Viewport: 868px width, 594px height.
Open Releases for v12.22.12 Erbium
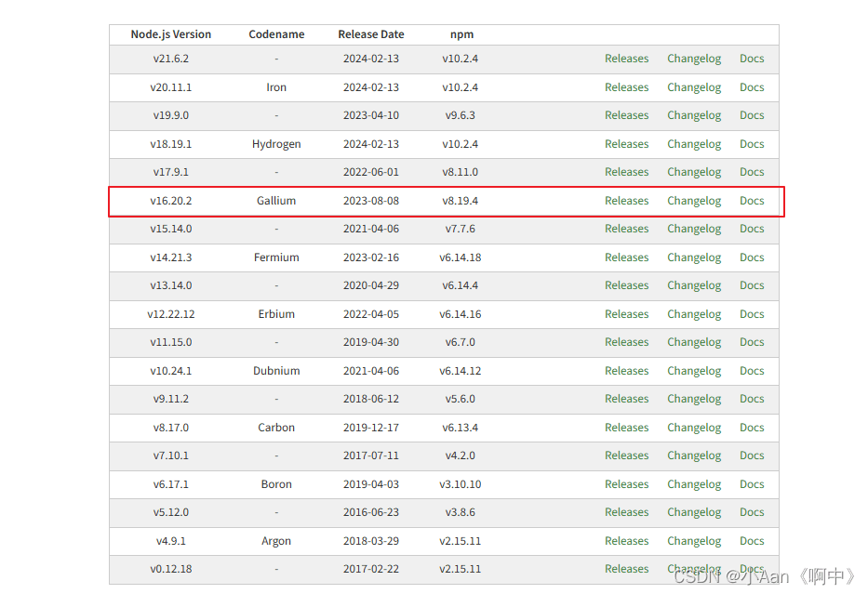626,315
